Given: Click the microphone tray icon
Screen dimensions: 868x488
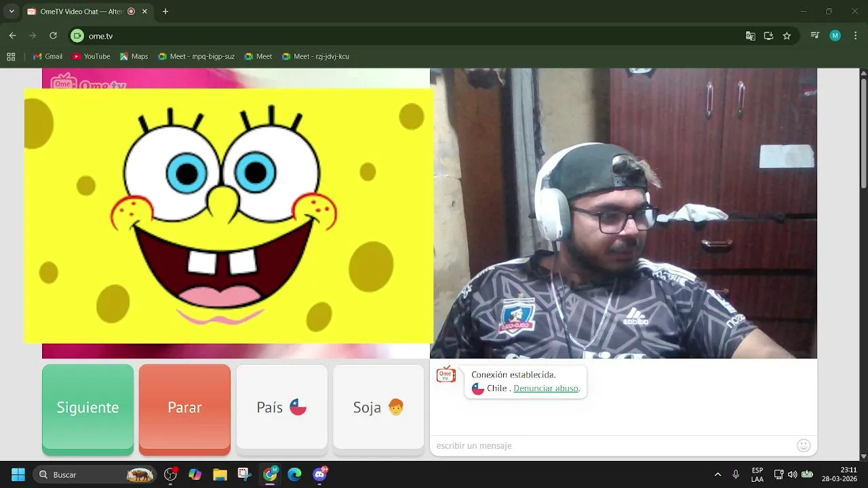Looking at the screenshot, I should (x=736, y=474).
